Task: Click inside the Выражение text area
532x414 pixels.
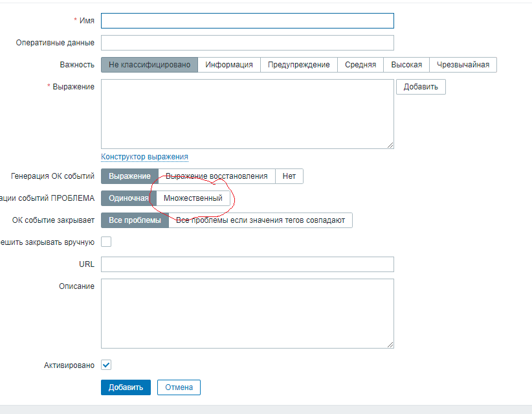Action: pos(247,114)
